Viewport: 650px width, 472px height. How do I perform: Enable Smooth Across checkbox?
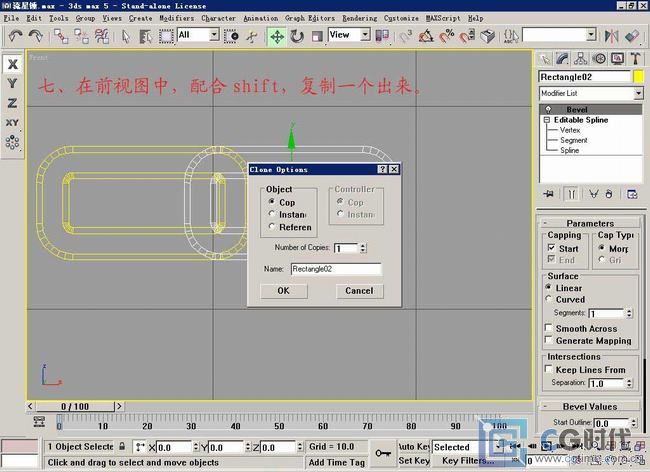[548, 328]
